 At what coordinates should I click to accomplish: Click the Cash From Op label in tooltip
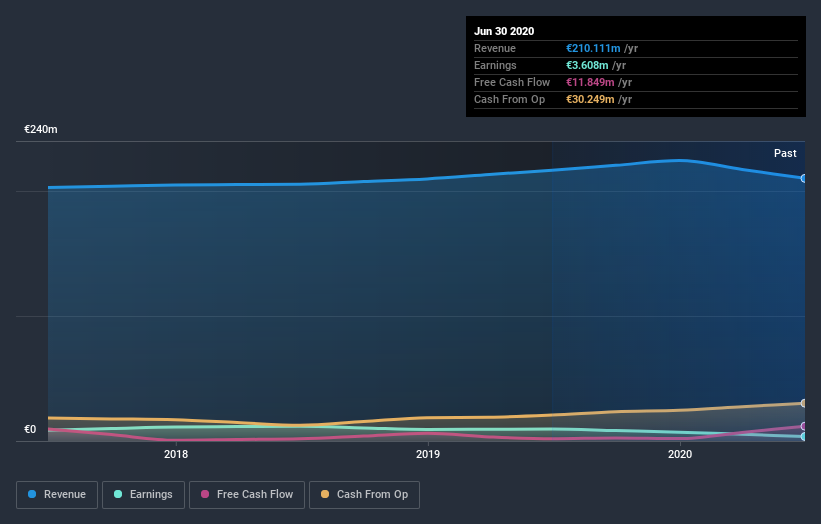coord(509,99)
